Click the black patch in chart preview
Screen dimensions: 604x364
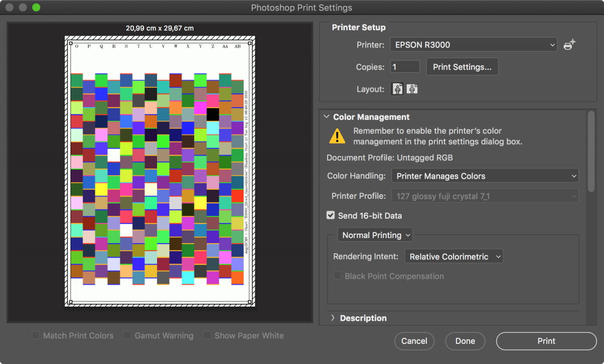pyautogui.click(x=213, y=114)
